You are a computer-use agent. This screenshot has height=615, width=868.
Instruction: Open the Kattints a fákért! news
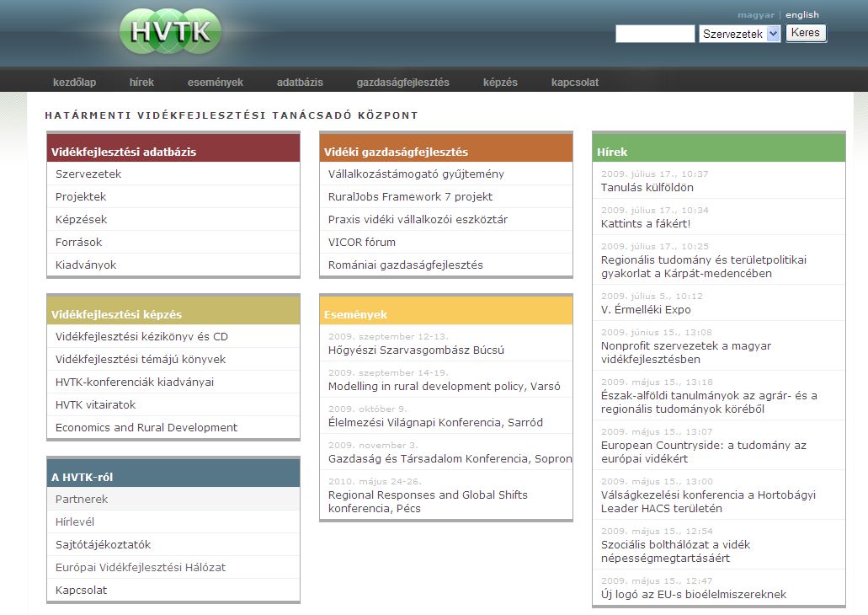pyautogui.click(x=646, y=224)
